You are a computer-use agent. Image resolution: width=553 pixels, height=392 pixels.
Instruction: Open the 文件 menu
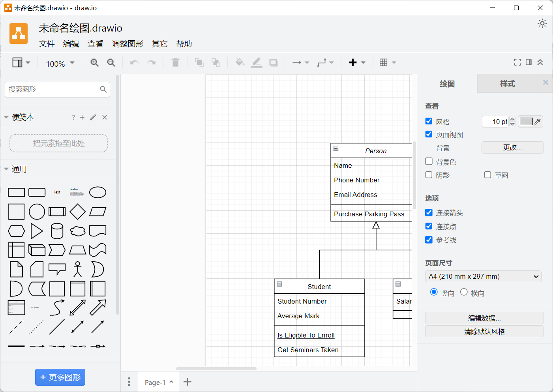[47, 44]
